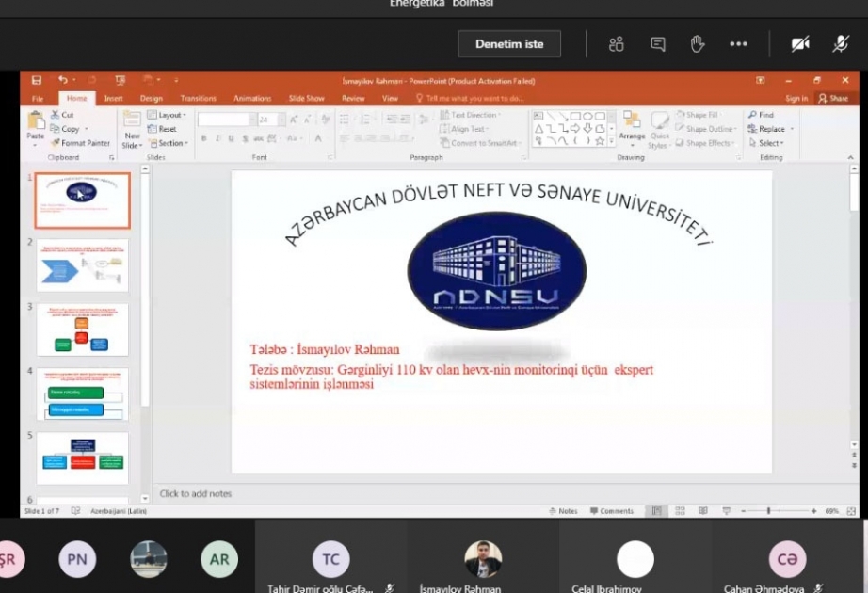Open the Arrange menu
This screenshot has height=593, width=868.
tap(632, 129)
